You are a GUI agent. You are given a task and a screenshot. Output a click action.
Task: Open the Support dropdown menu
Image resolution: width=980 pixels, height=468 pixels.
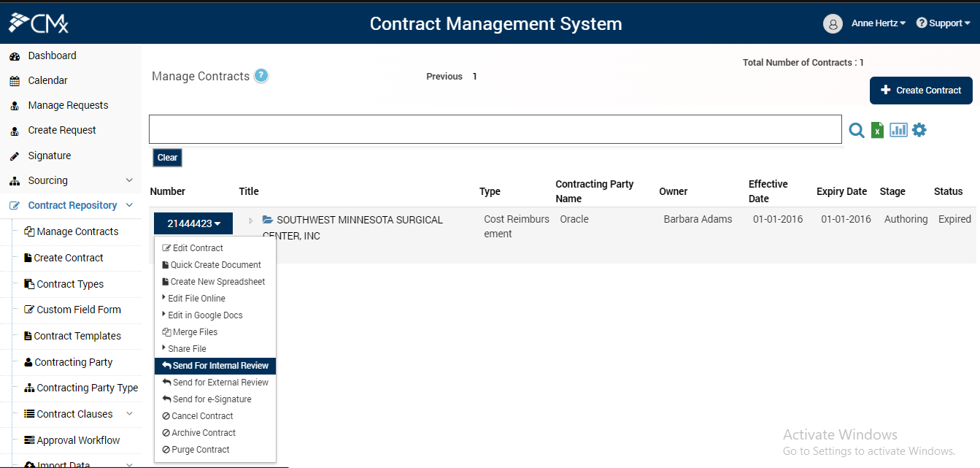[x=943, y=22]
